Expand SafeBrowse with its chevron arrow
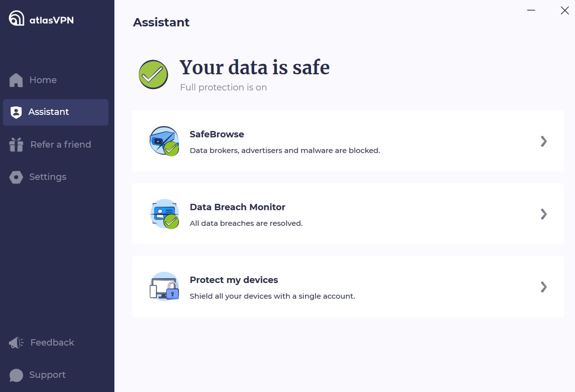575x392 pixels. pyautogui.click(x=544, y=141)
